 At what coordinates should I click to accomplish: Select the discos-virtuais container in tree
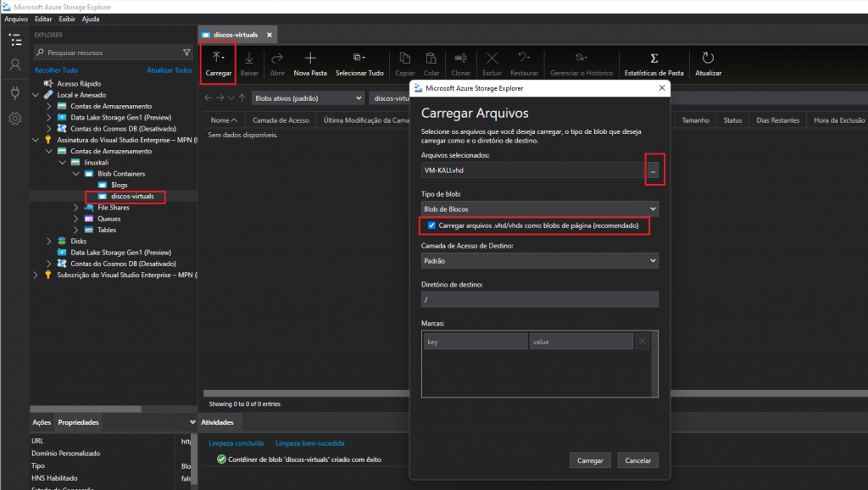132,197
